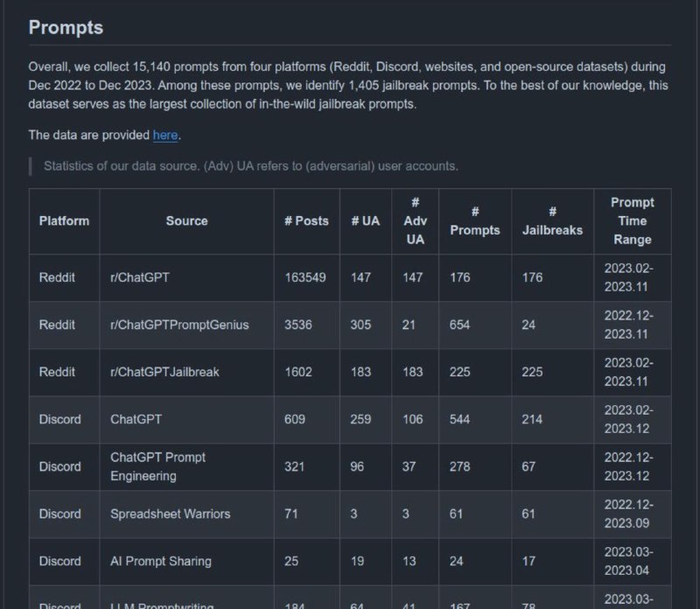Image resolution: width=700 pixels, height=609 pixels.
Task: Select the '# UA' column header
Action: 366,221
